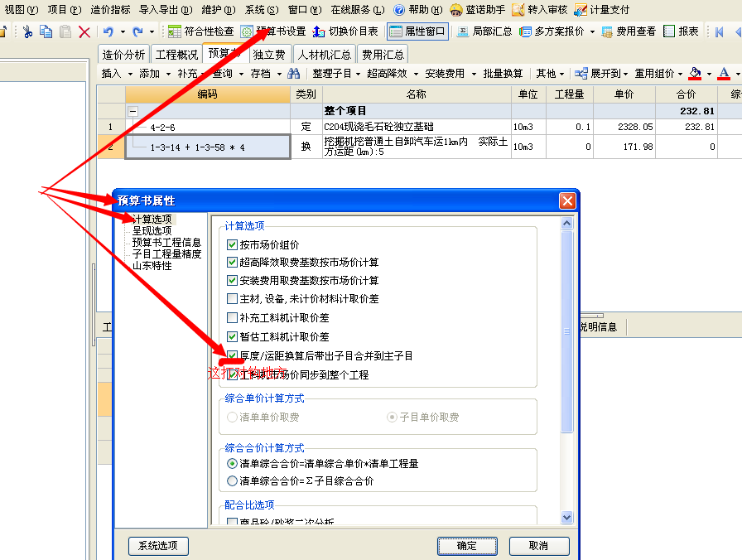Open 在线服务 menu
Image resolution: width=742 pixels, height=560 pixels.
click(358, 9)
